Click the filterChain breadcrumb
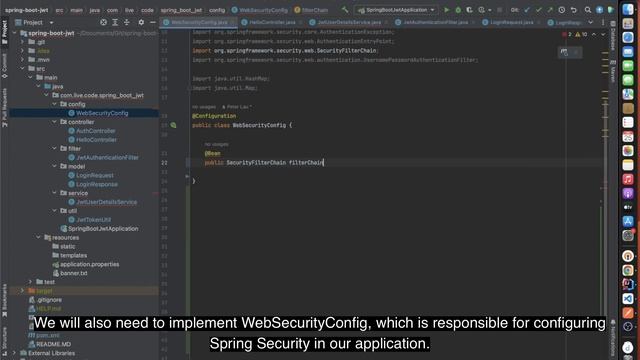Screen dimensions: 640x360 (x=311, y=10)
